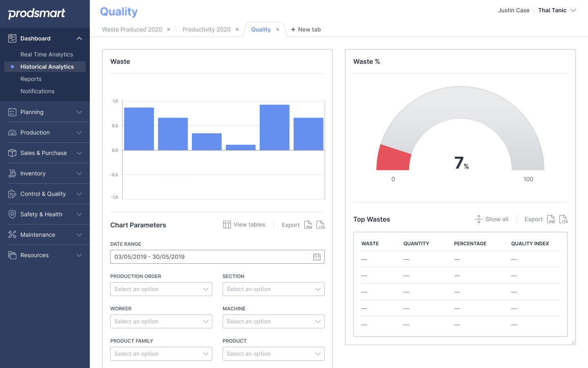
Task: Expand the Resources section chevron
Action: point(79,255)
